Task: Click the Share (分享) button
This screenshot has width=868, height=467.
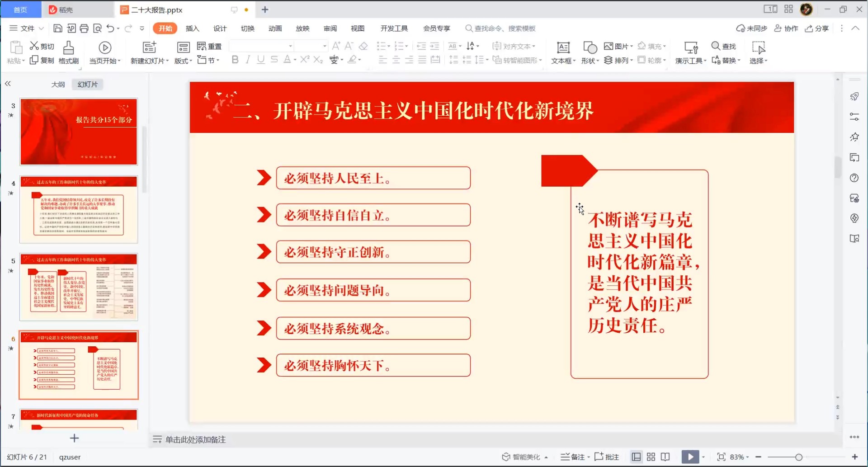Action: 816,28
